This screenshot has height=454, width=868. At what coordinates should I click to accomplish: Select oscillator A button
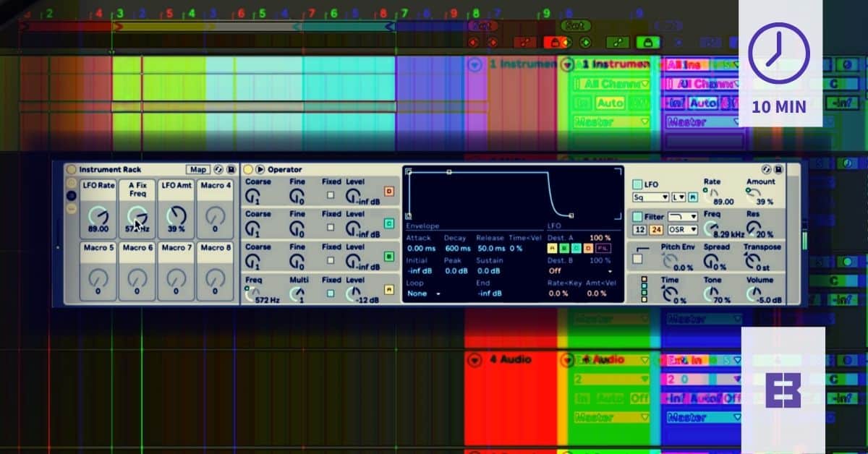tap(389, 289)
